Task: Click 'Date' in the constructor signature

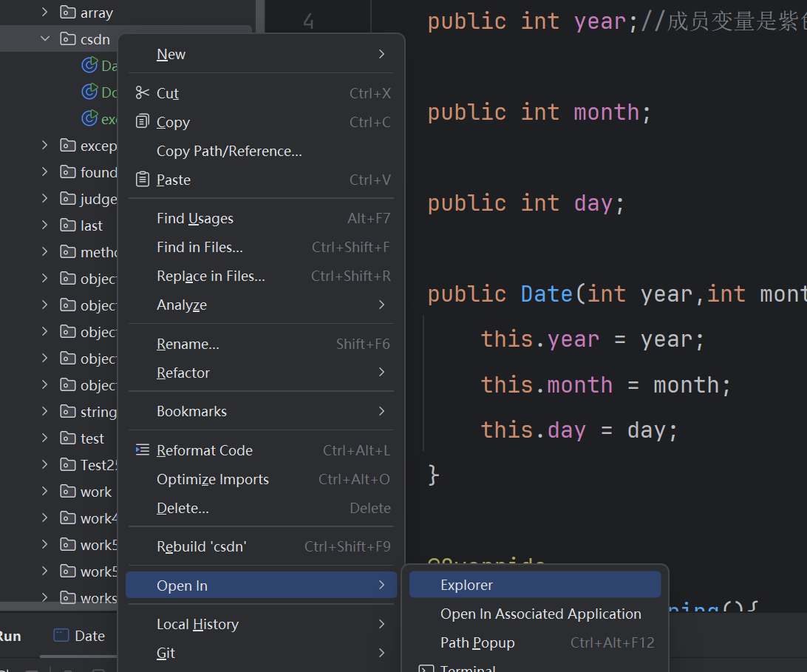Action: pyautogui.click(x=547, y=294)
